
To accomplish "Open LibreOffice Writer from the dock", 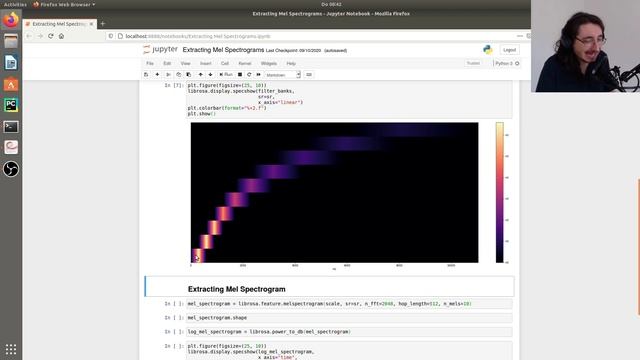I will 11,62.
